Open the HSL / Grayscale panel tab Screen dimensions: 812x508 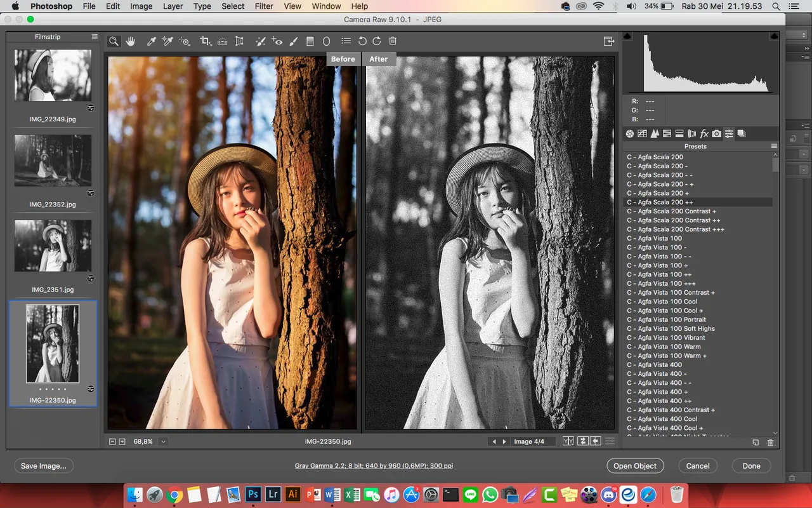[x=667, y=134]
